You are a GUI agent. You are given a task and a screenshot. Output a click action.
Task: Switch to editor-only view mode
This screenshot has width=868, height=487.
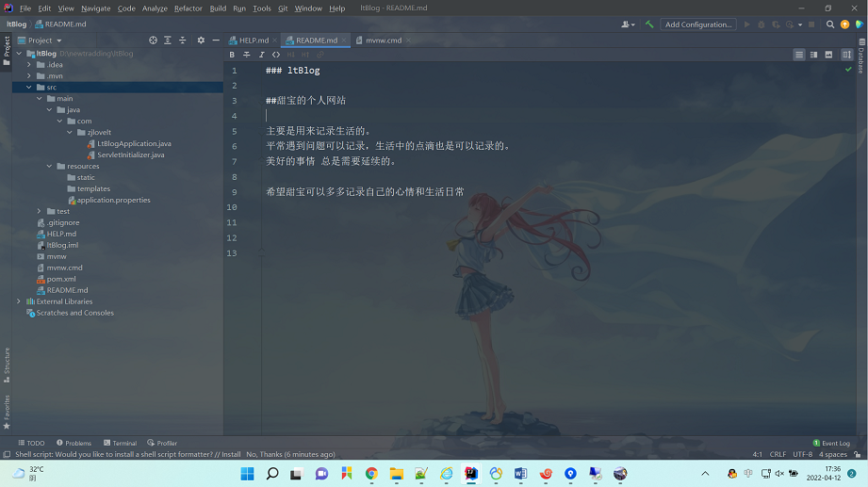[799, 55]
